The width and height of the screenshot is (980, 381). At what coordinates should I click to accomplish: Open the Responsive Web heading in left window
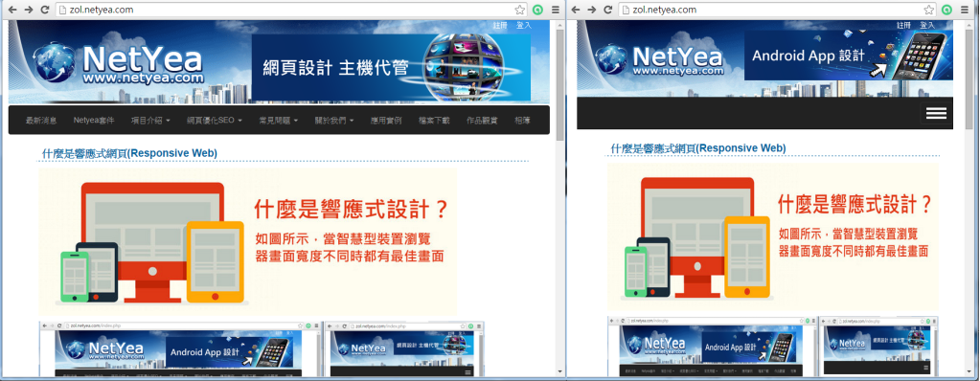(x=129, y=153)
